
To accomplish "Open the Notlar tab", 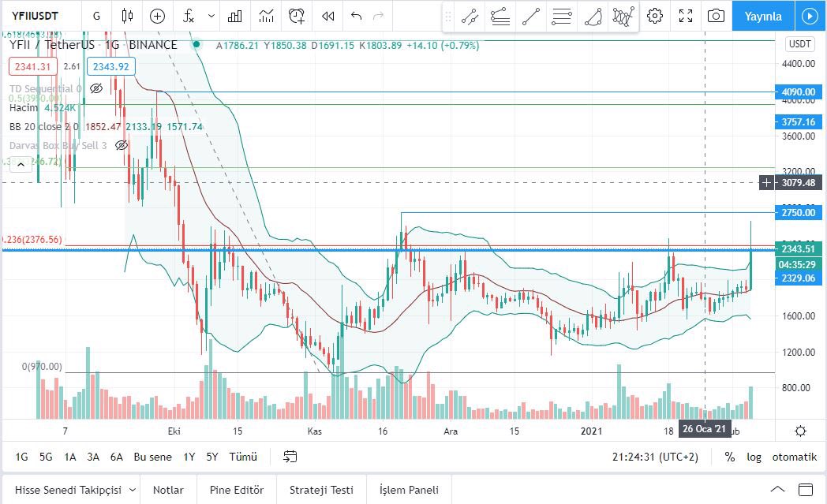I will (168, 490).
